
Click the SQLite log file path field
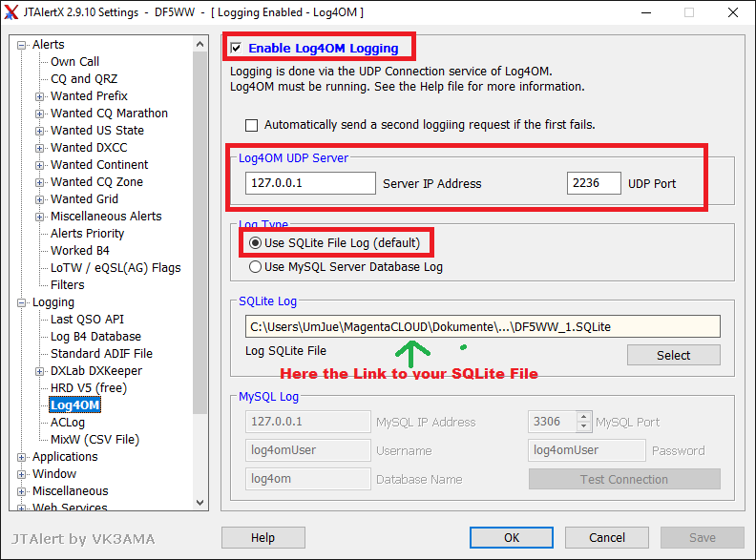[x=483, y=327]
